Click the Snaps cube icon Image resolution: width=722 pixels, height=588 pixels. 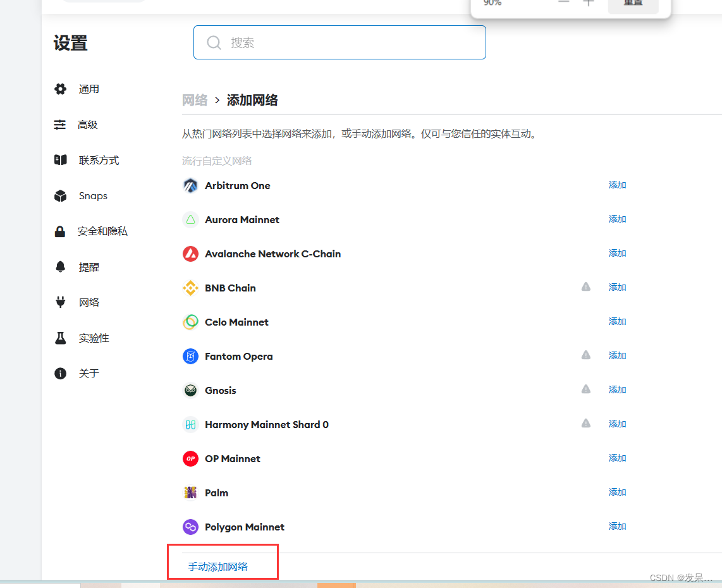(x=60, y=196)
